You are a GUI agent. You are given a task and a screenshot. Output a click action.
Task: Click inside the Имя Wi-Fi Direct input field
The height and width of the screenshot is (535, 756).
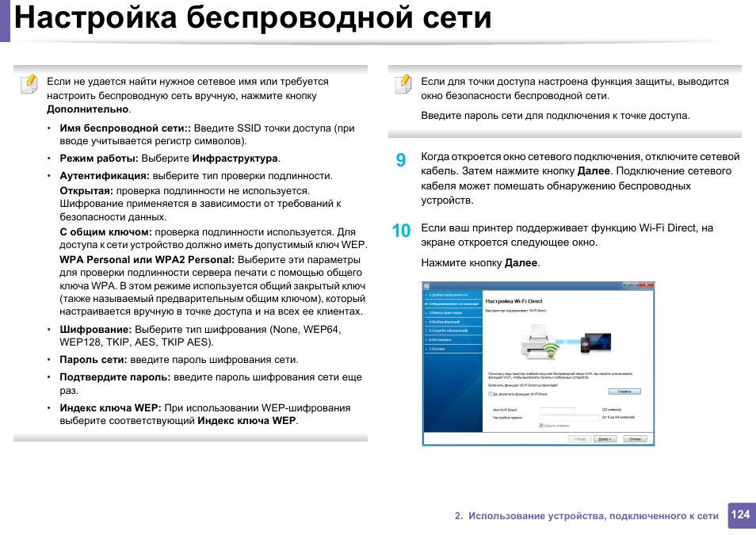point(556,409)
